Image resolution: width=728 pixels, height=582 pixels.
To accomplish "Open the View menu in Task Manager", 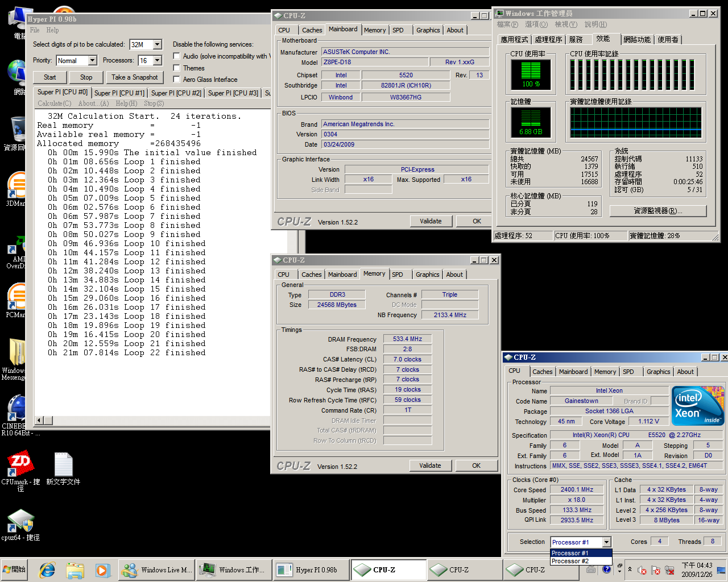I will [566, 24].
